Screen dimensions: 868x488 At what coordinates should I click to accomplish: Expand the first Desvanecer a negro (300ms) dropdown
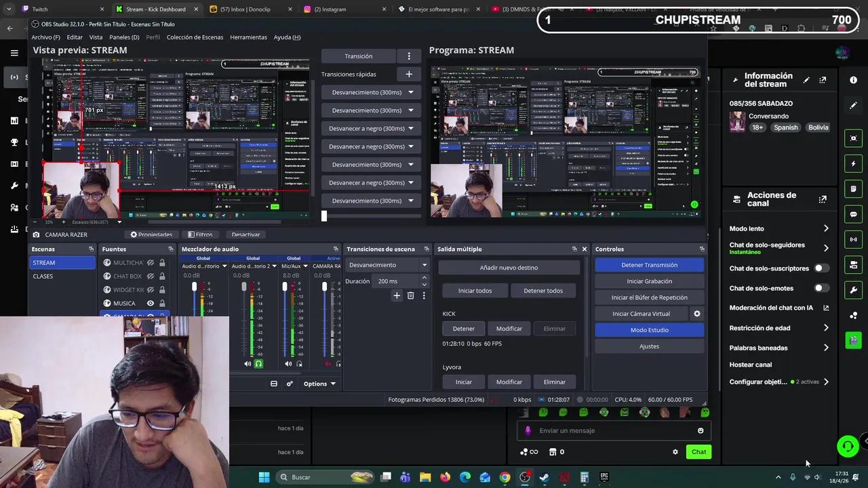coord(410,128)
